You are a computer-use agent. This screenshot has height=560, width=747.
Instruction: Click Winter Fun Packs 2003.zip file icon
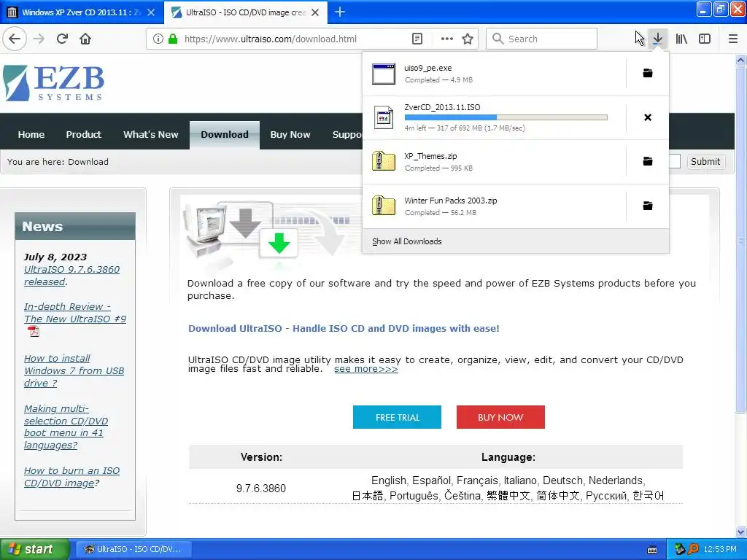(384, 206)
